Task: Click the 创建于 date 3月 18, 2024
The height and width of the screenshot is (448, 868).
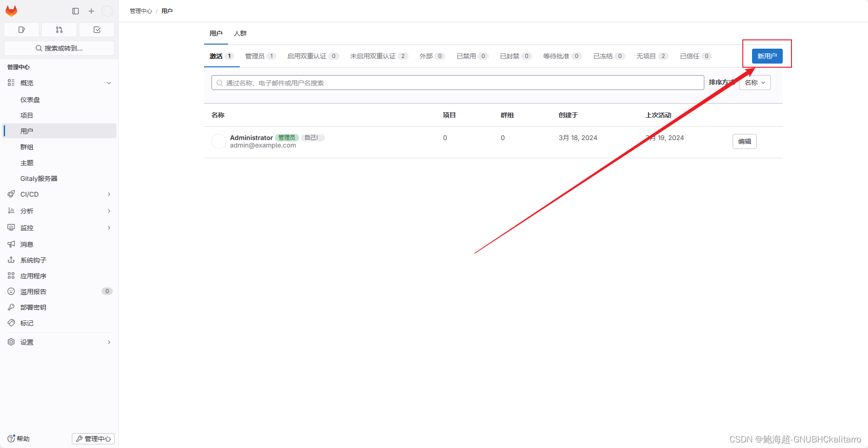Action: tap(578, 138)
